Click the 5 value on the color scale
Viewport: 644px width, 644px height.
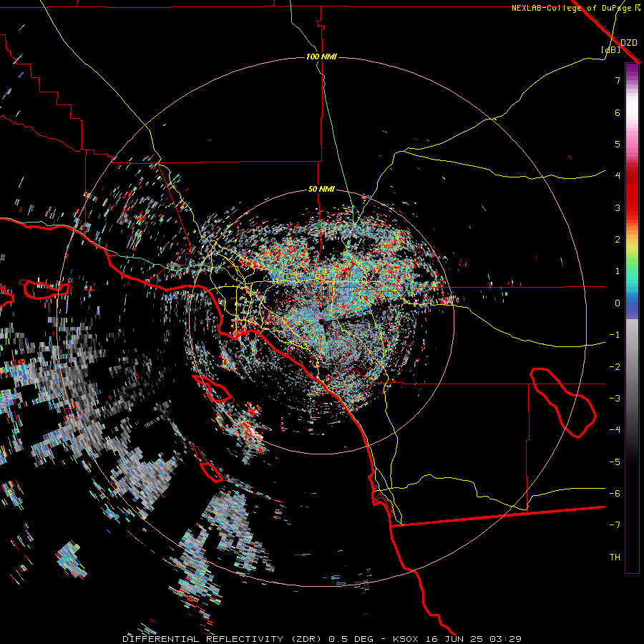click(x=618, y=144)
